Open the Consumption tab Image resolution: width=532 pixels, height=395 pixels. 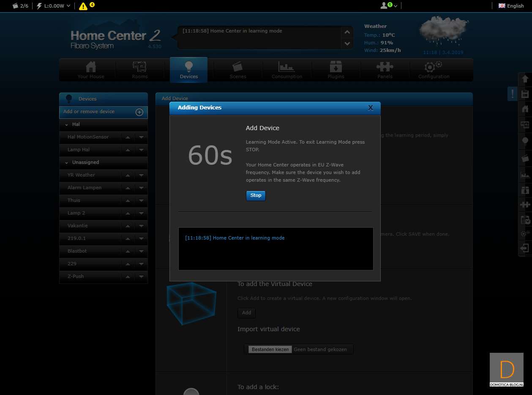[x=287, y=70]
